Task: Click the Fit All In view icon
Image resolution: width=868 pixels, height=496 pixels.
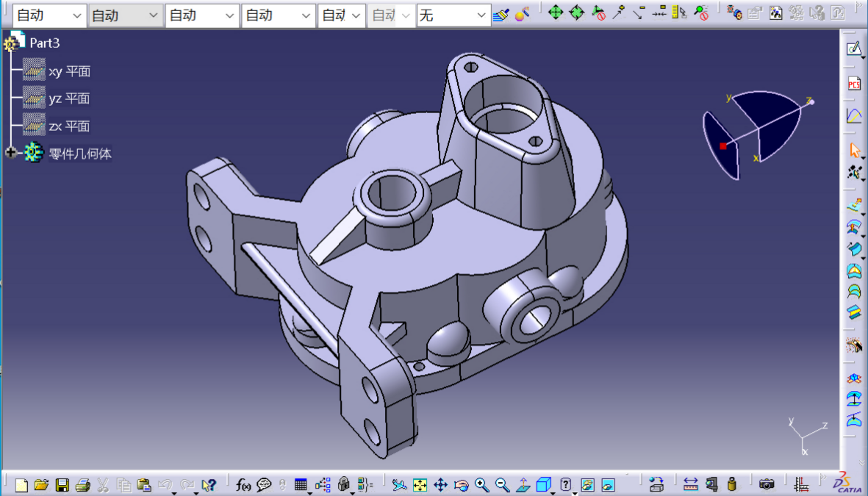Action: pyautogui.click(x=420, y=485)
